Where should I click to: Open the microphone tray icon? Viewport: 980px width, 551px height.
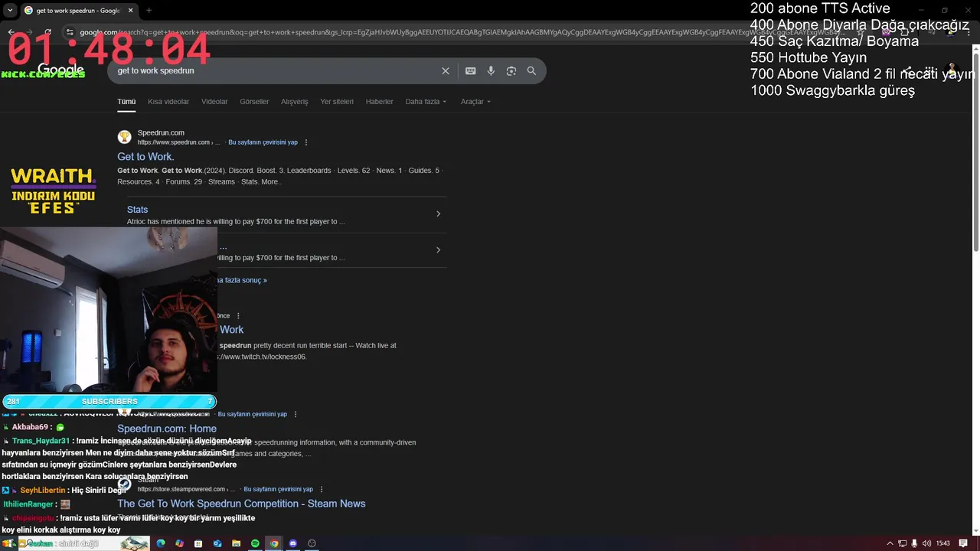914,543
